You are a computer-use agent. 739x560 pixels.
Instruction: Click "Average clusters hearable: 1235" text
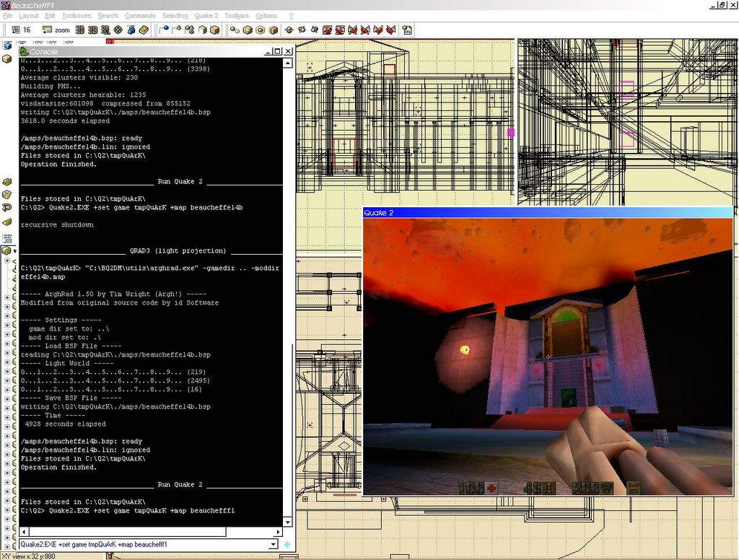(x=83, y=95)
